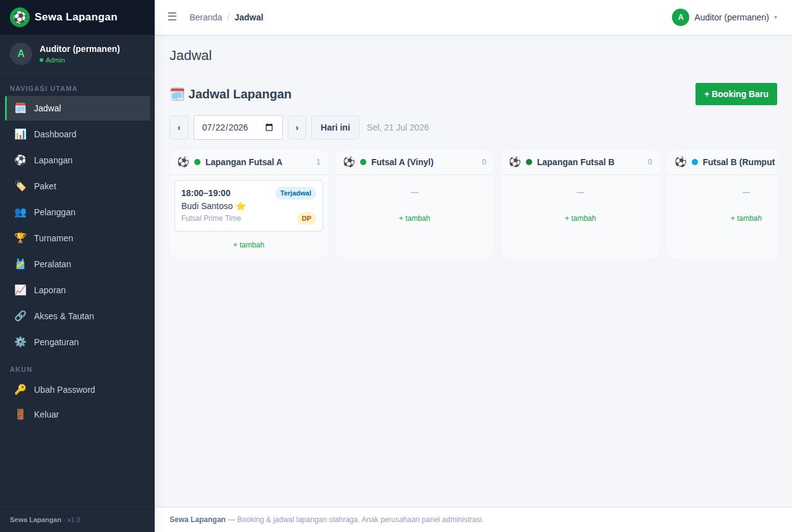Open the Turnamen menu item
792x532 pixels.
click(77, 238)
